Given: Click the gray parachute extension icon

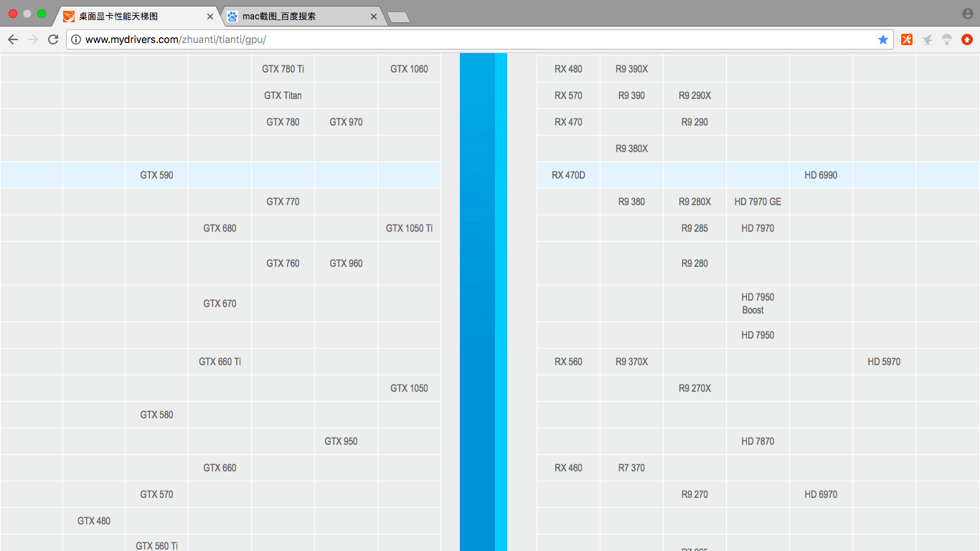Looking at the screenshot, I should [947, 39].
